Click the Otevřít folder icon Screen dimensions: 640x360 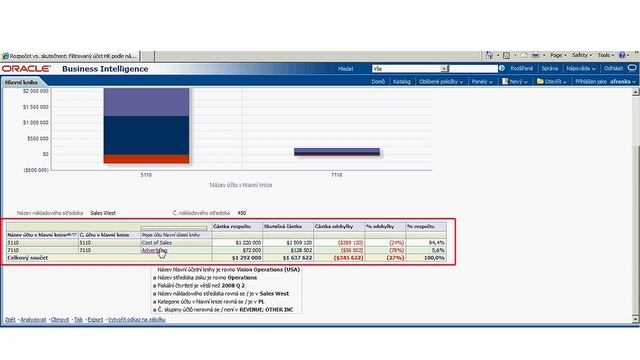(x=540, y=81)
